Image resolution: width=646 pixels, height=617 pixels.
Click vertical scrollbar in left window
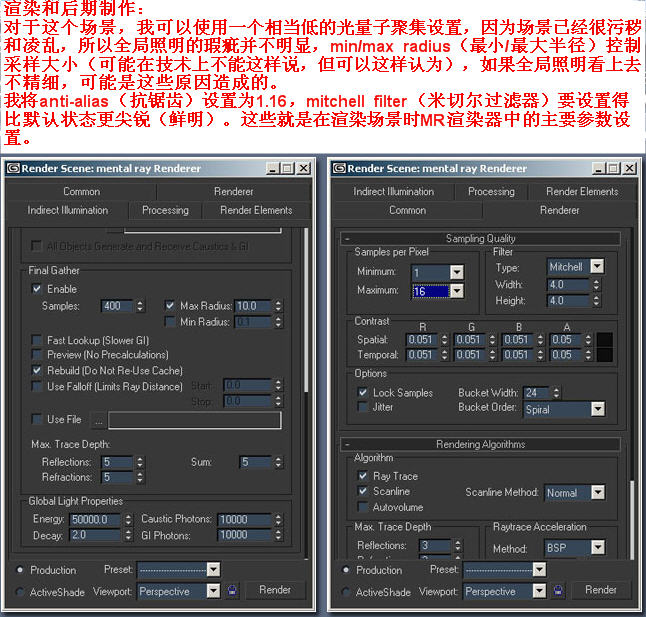[x=306, y=310]
